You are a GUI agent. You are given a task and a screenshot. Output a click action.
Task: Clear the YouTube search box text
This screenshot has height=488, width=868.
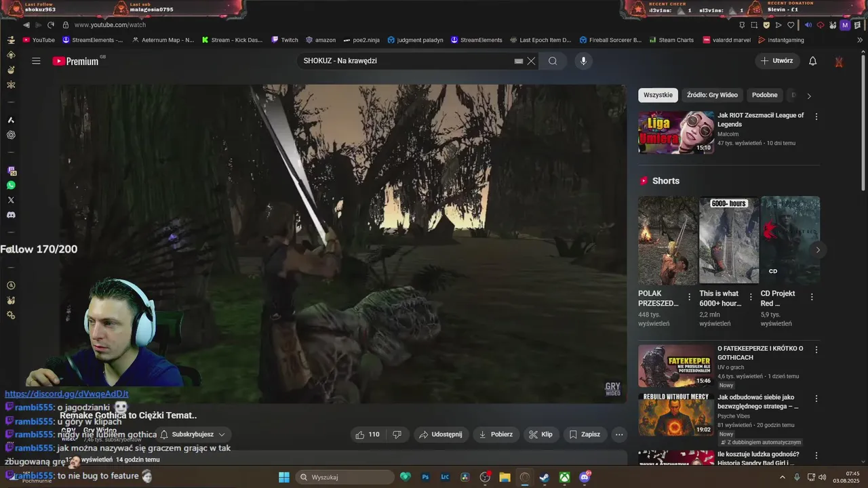531,61
